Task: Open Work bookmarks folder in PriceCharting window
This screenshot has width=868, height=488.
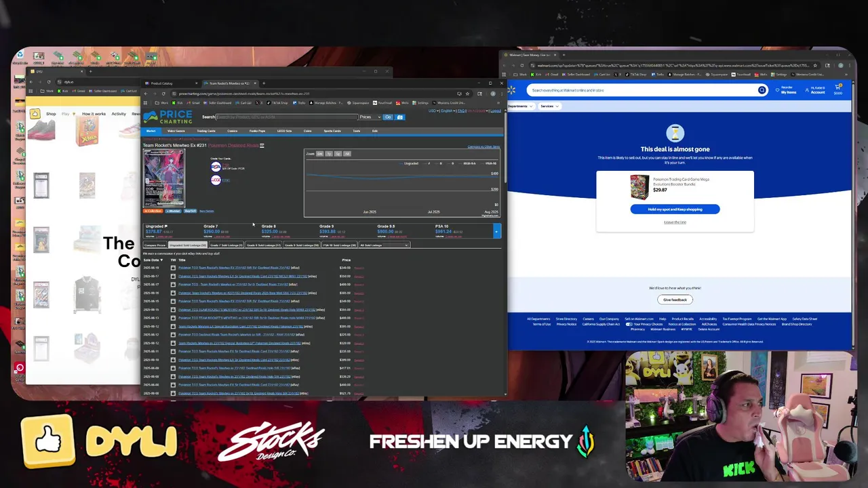Action: [x=161, y=103]
